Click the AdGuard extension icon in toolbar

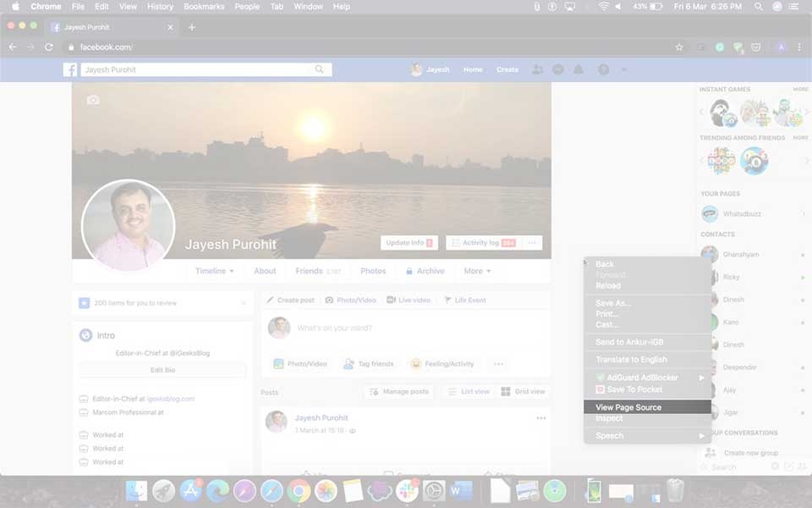pyautogui.click(x=738, y=47)
